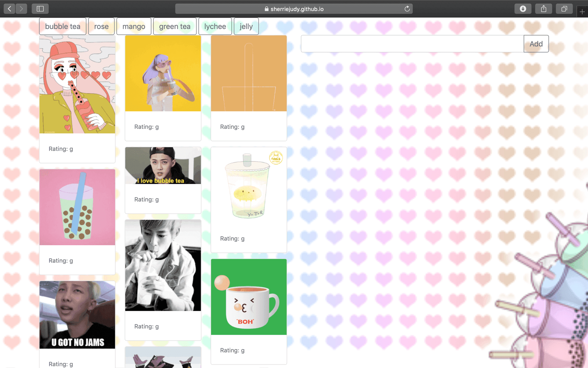Click the black-and-white man drinking GIF
Image resolution: width=588 pixels, height=368 pixels.
point(163,265)
